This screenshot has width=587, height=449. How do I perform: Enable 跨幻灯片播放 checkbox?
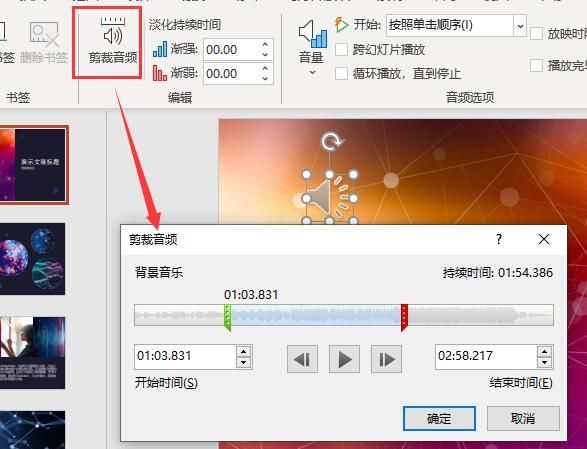coord(341,49)
